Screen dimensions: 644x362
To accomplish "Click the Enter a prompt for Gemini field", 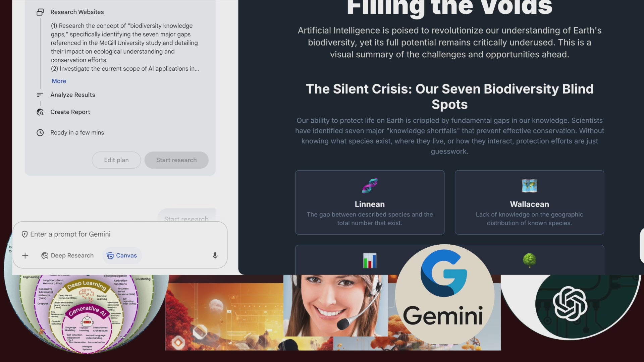I will pos(120,234).
